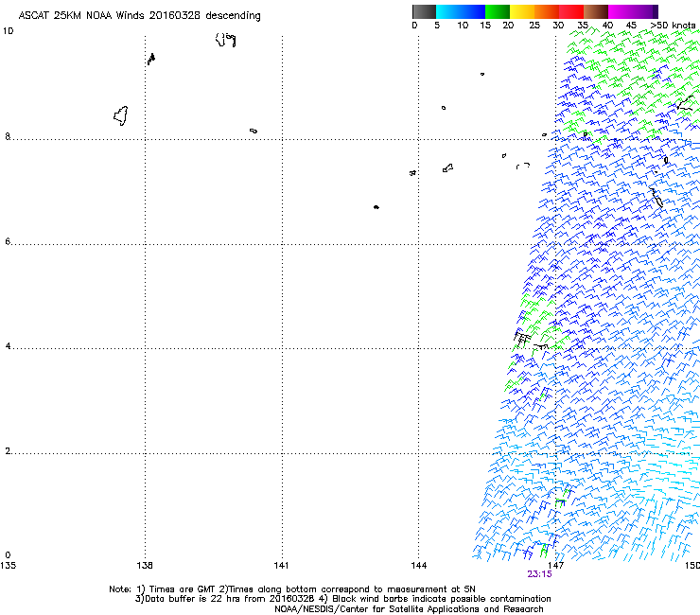This screenshot has height=615, width=700.
Task: Click the longitude "135" axis label
Action: click(8, 566)
